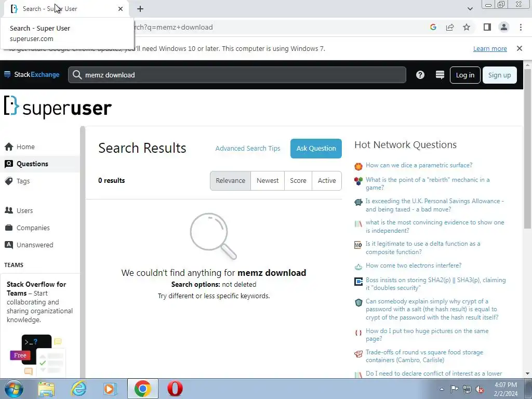Share this page via address bar icon
Image resolution: width=532 pixels, height=399 pixels.
coord(450,27)
